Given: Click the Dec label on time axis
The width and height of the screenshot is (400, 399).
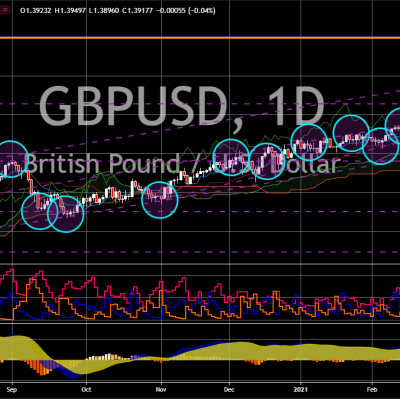Looking at the screenshot, I should coord(229,389).
